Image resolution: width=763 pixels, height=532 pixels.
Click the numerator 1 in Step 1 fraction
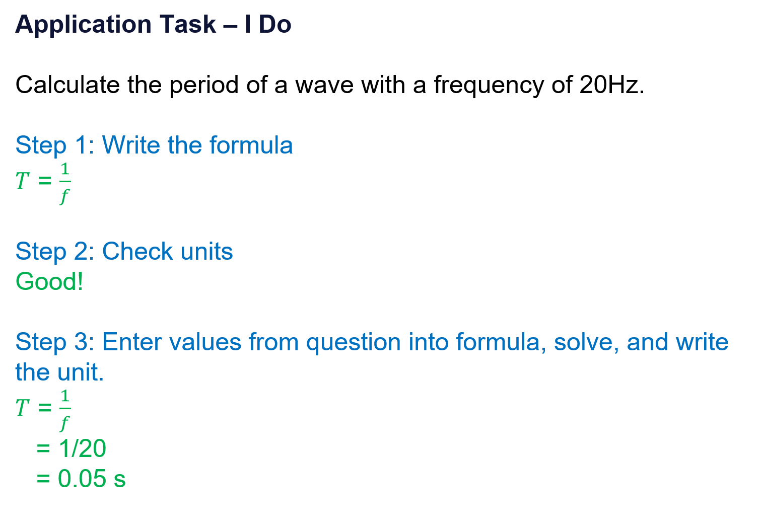(x=64, y=169)
